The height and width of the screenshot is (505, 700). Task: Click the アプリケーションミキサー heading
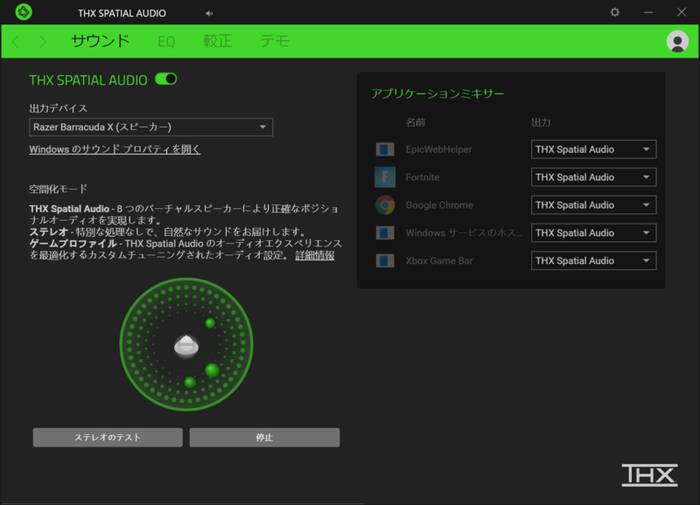[x=438, y=94]
